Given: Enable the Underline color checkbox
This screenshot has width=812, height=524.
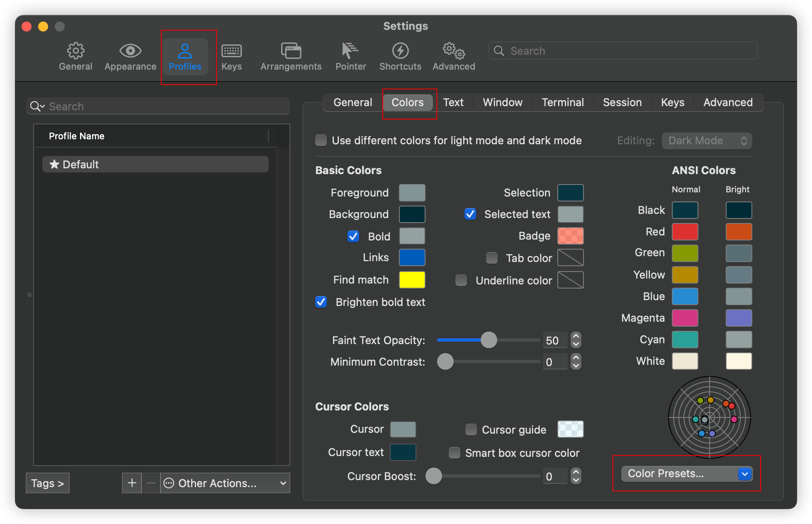Looking at the screenshot, I should point(461,280).
